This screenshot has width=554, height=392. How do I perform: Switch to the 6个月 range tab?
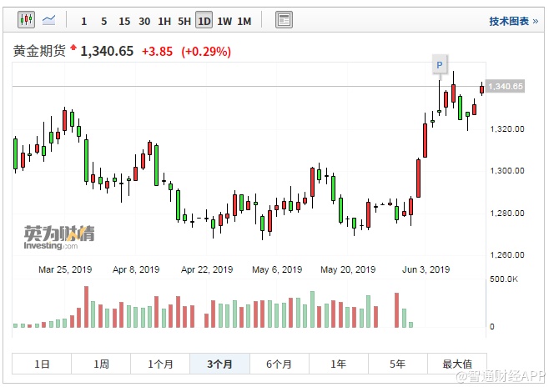pyautogui.click(x=279, y=364)
